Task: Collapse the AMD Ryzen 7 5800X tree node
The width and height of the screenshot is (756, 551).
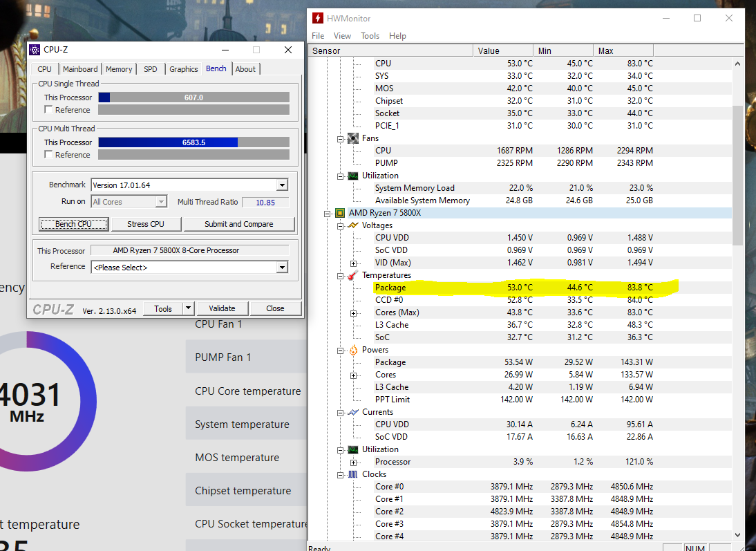Action: pos(328,213)
